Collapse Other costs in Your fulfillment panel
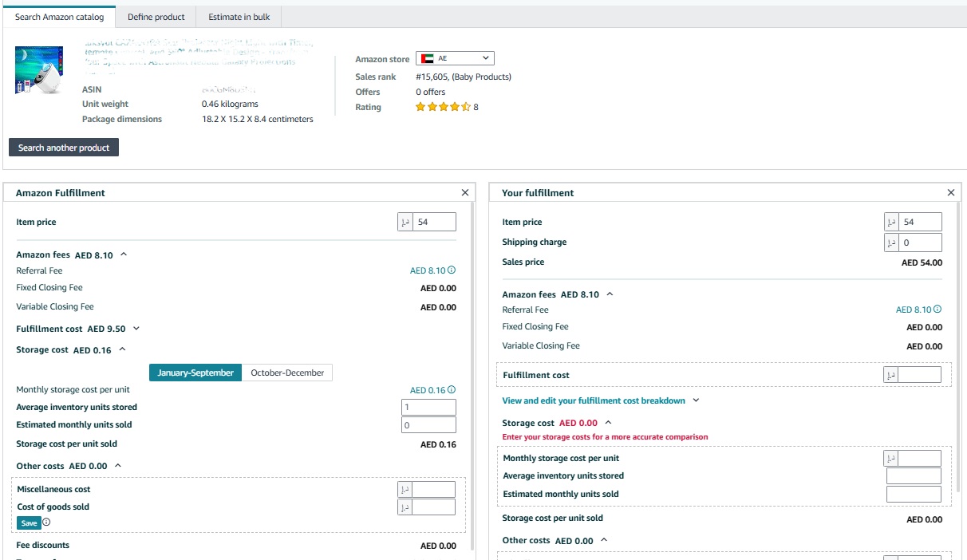The width and height of the screenshot is (967, 560). (x=604, y=540)
